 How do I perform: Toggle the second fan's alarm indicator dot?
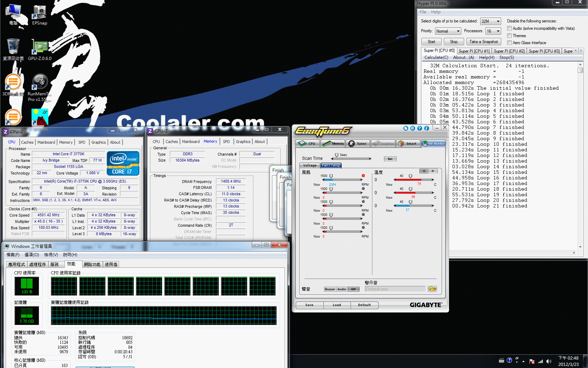pos(363,189)
